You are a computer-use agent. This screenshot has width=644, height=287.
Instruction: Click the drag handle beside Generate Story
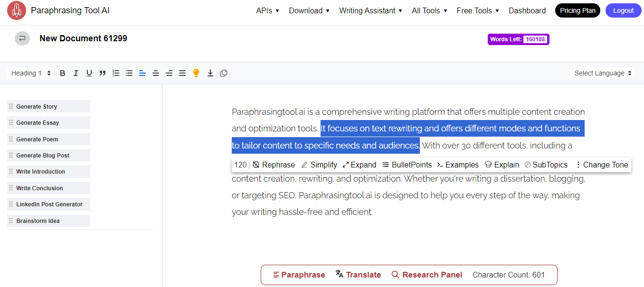11,107
